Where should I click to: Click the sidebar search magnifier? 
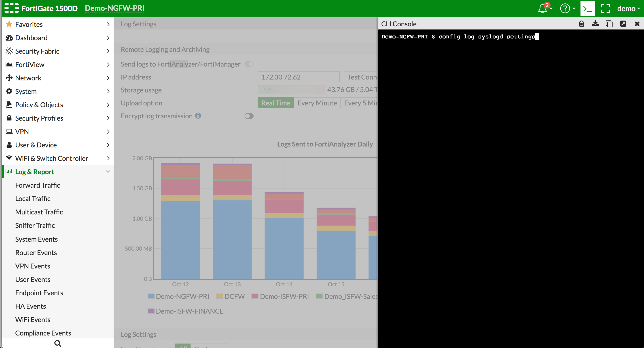point(57,343)
